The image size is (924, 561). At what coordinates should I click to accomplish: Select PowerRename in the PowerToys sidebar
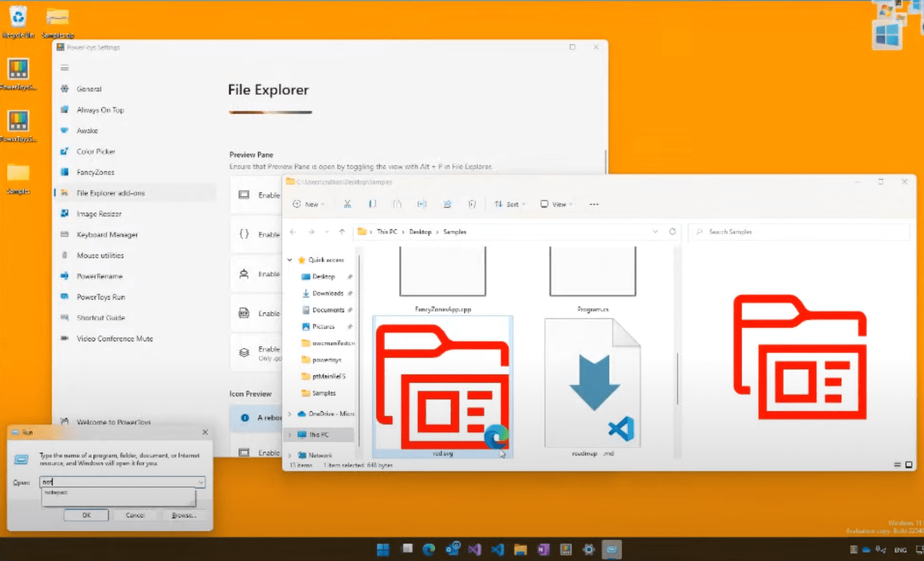100,276
